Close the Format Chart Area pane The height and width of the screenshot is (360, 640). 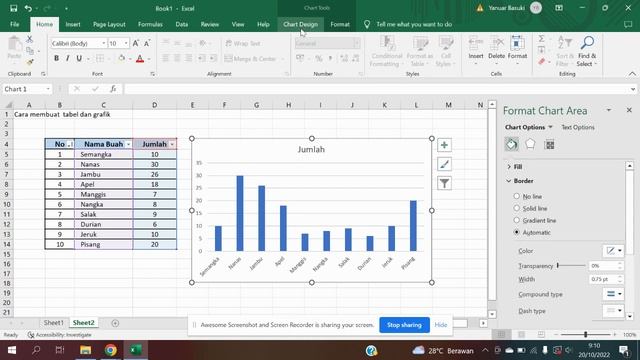(629, 110)
